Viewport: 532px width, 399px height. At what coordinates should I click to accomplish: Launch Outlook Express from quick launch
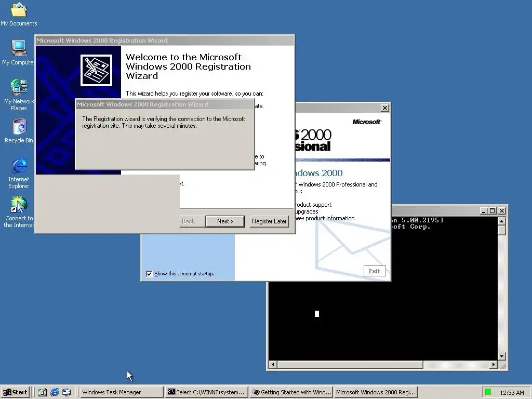coord(66,392)
